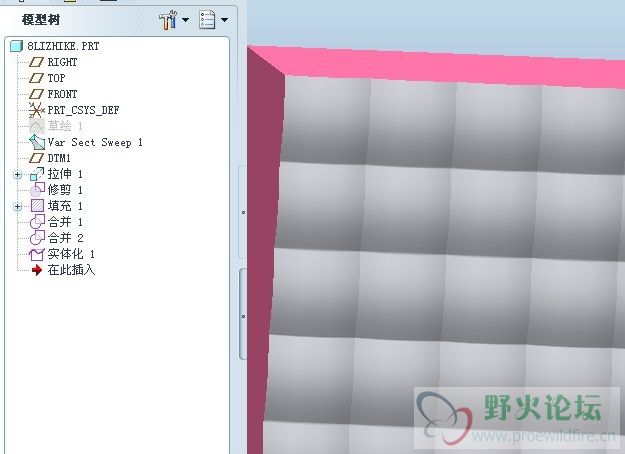Click the lower panel collapse sash handle
The width and height of the screenshot is (625, 454).
tap(243, 316)
